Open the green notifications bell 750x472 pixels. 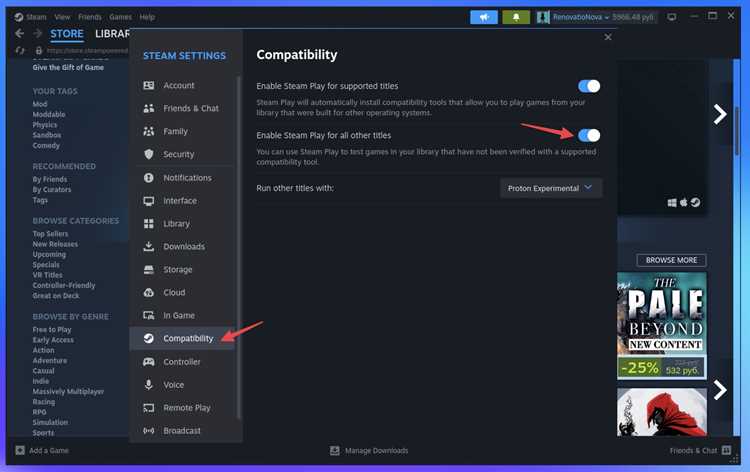tap(516, 17)
